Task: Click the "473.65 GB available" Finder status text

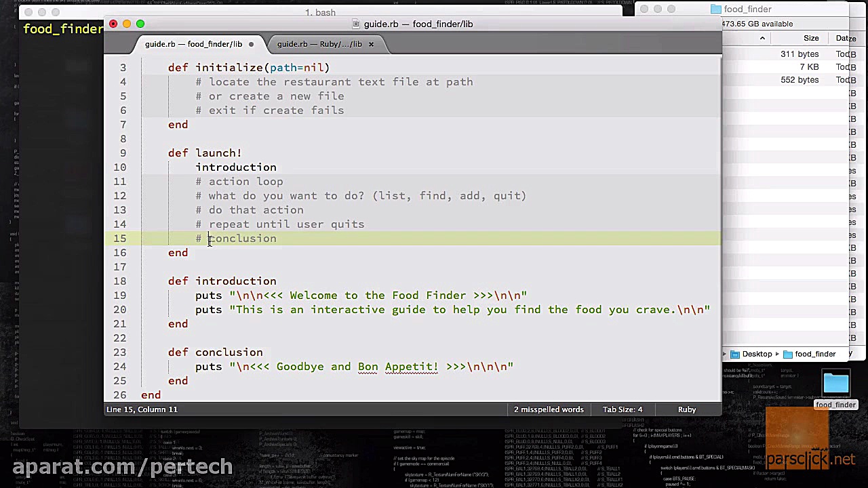Action: [x=757, y=24]
